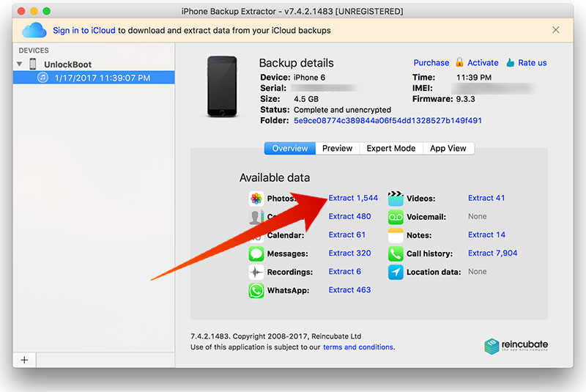Screen dimensions: 586x392
Task: Extract 480 contacts
Action: pos(350,216)
